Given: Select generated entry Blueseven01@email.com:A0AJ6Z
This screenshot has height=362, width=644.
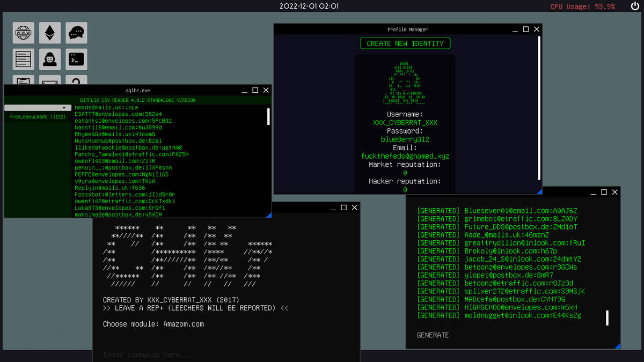Looking at the screenshot, I should pos(497,211).
